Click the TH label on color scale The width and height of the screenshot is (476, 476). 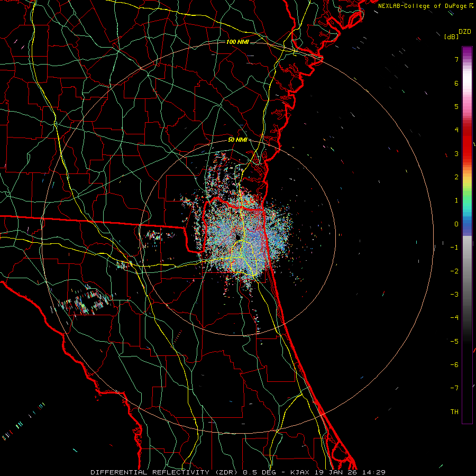tap(454, 412)
